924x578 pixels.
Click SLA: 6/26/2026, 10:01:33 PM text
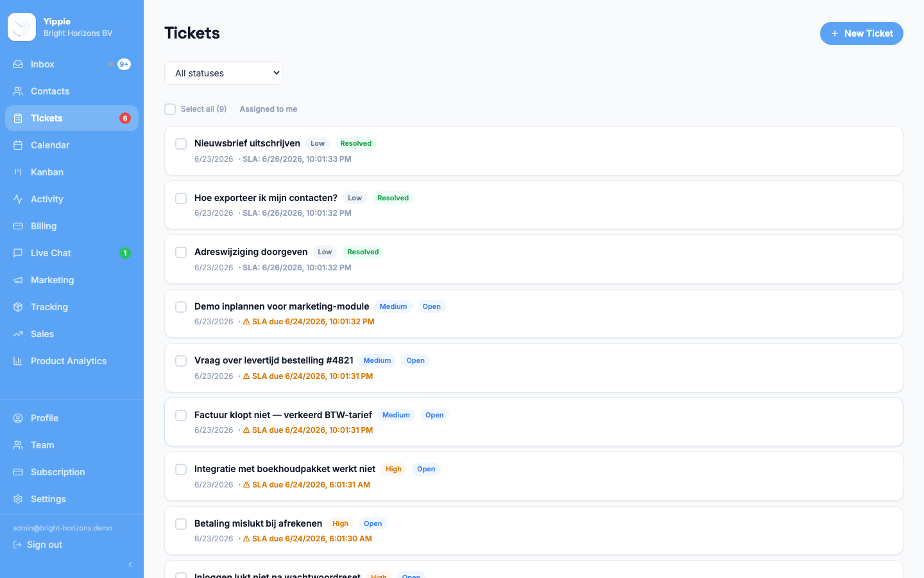coord(296,159)
